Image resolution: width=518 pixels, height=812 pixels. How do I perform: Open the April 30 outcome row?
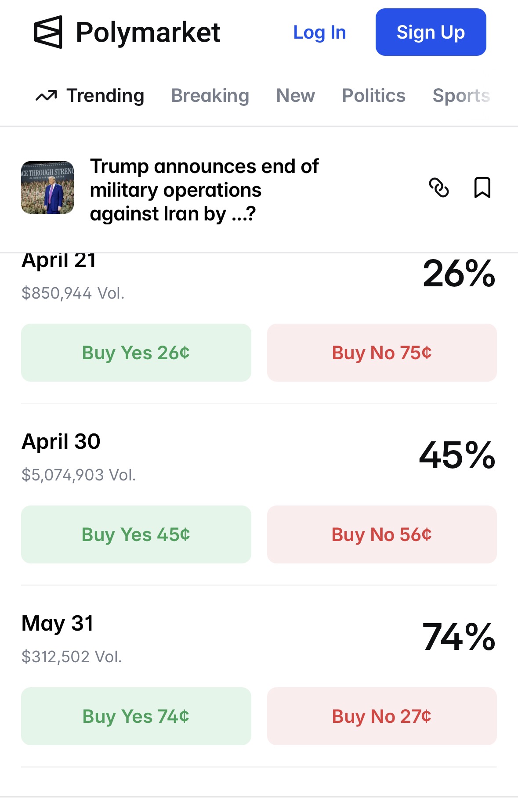pos(259,457)
